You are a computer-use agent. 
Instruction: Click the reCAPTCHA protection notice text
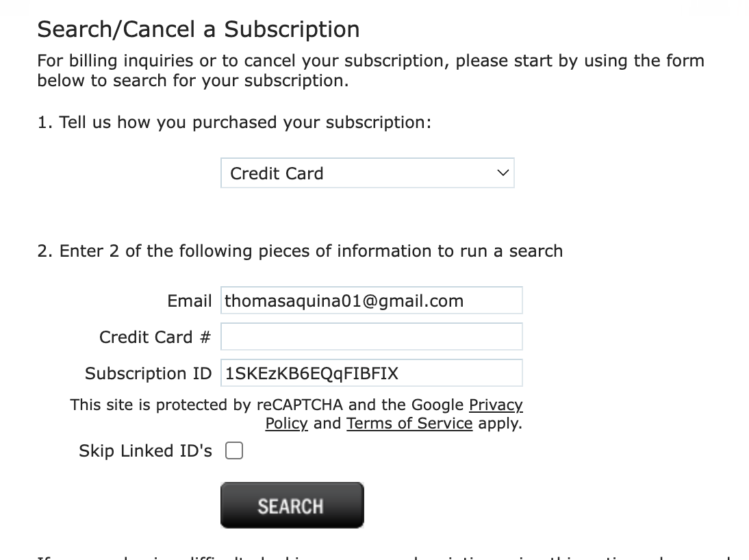(x=267, y=405)
